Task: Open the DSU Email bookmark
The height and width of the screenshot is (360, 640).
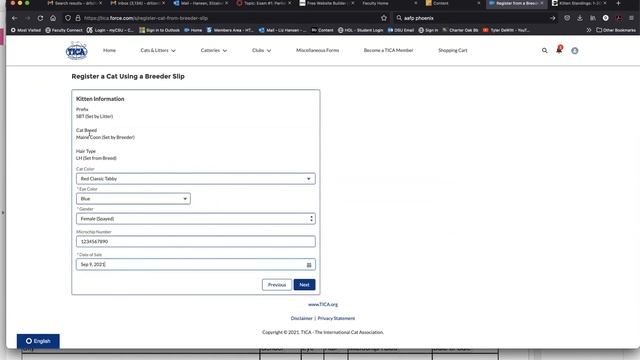Action: [401, 30]
